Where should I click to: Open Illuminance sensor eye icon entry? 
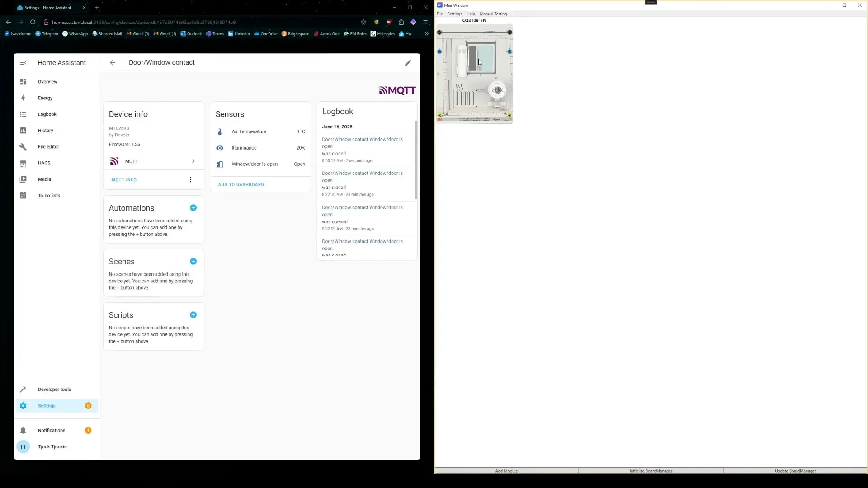pyautogui.click(x=260, y=148)
